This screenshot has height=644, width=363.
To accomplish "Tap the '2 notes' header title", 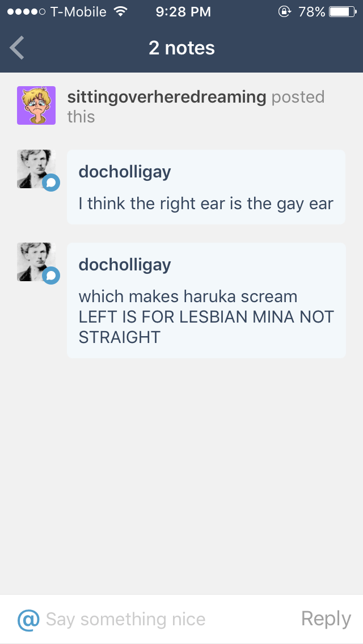I will (181, 48).
